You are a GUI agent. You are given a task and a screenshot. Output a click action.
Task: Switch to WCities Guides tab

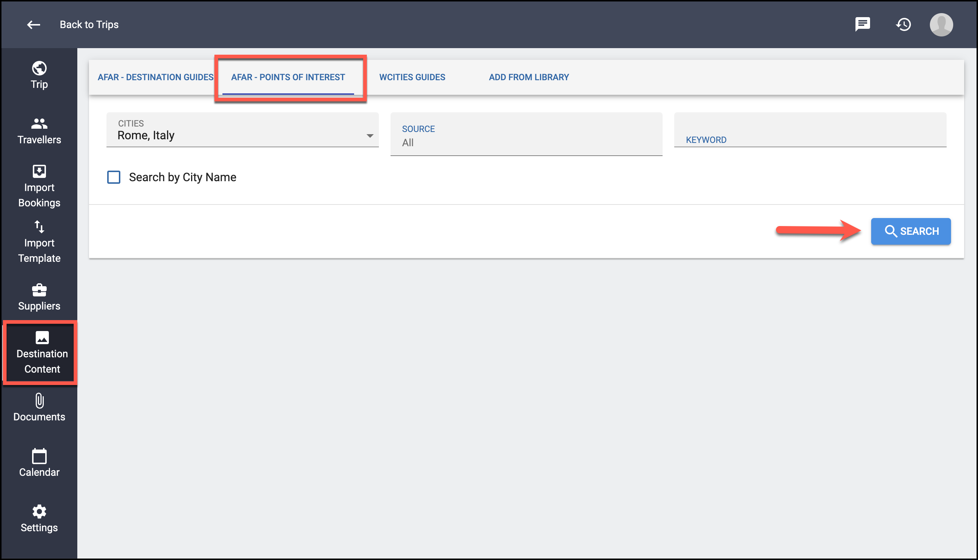412,77
